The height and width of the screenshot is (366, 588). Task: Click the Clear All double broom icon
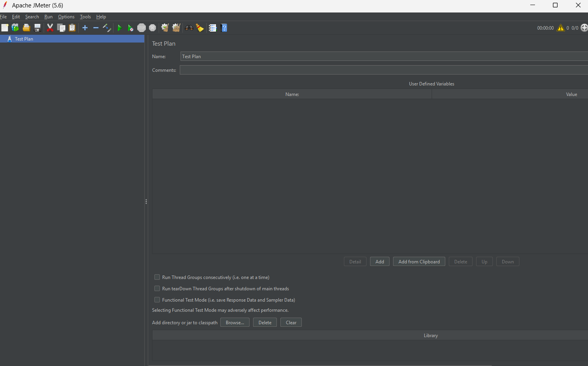pyautogui.click(x=176, y=28)
